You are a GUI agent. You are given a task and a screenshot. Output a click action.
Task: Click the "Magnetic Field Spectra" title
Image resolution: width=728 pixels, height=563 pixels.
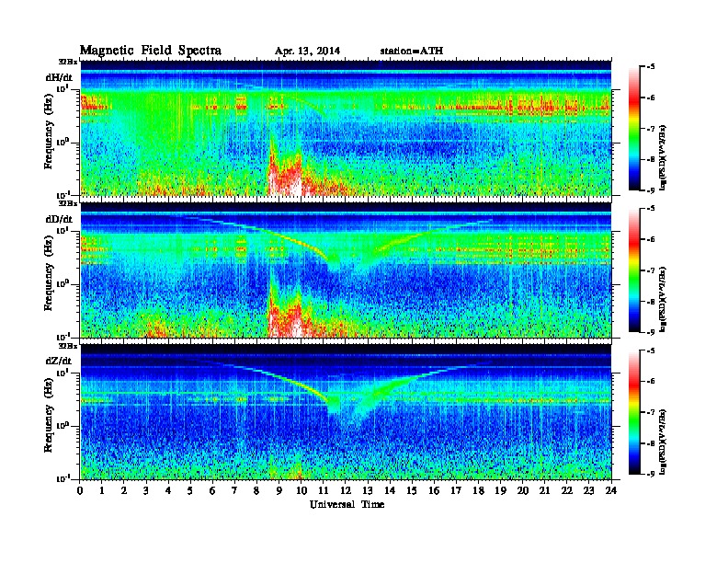[x=151, y=51]
